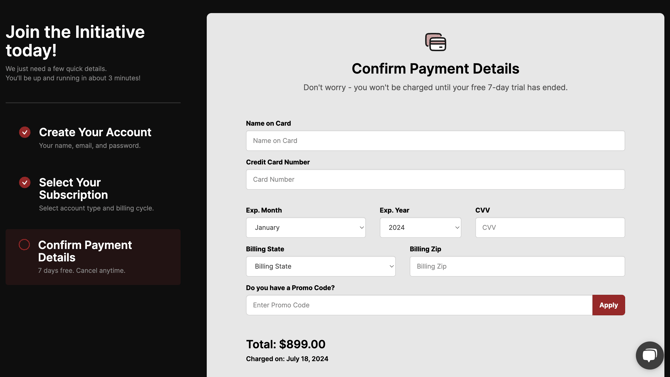Click the red checkmark beside Select Your Subscription
670x377 pixels.
[x=25, y=183]
